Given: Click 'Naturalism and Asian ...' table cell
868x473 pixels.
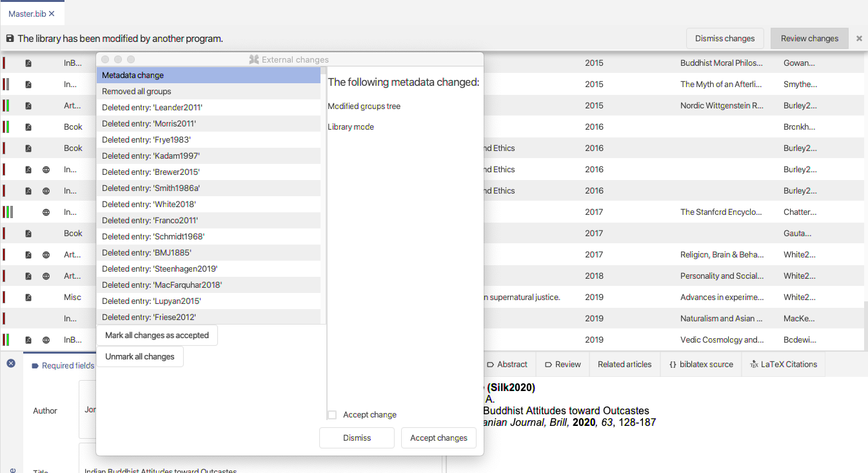Looking at the screenshot, I should tap(722, 319).
